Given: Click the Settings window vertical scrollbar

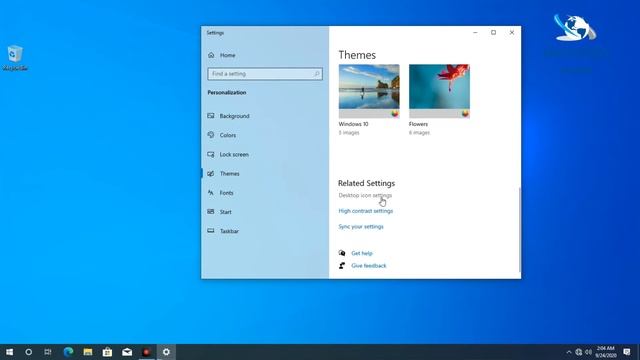Looking at the screenshot, I should click(x=519, y=230).
